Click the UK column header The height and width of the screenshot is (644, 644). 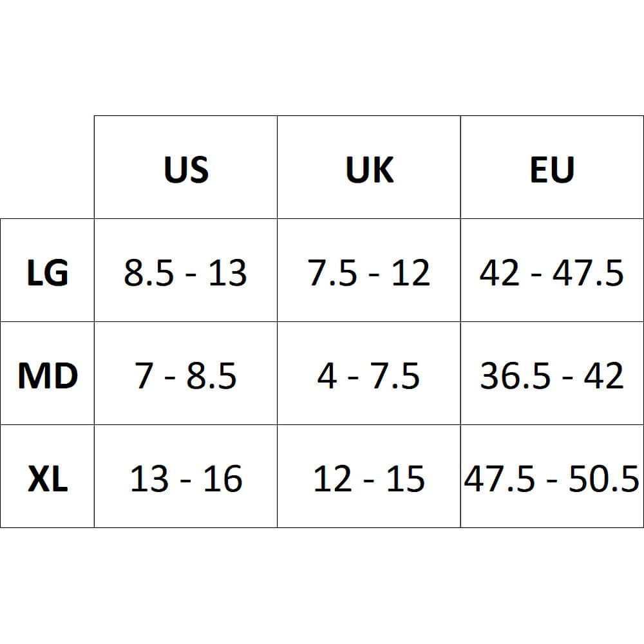tap(369, 169)
